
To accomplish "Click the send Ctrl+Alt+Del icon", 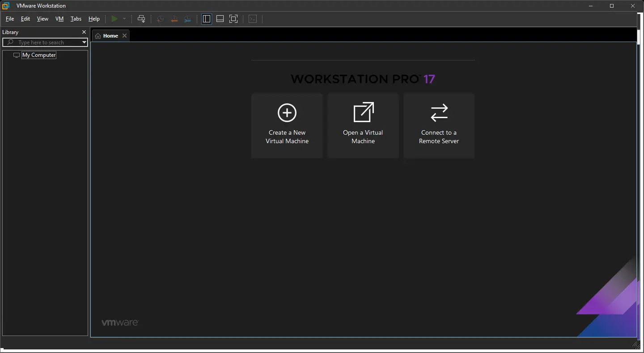I will pos(141,19).
